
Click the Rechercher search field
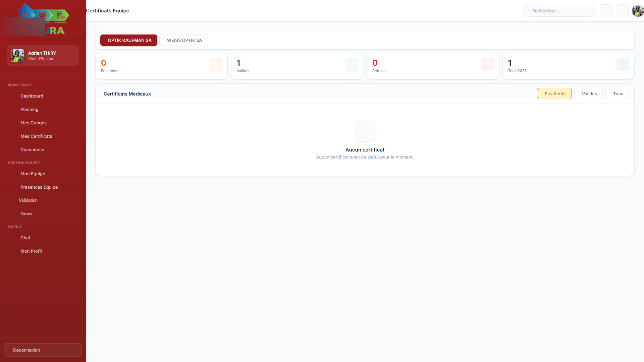click(559, 11)
